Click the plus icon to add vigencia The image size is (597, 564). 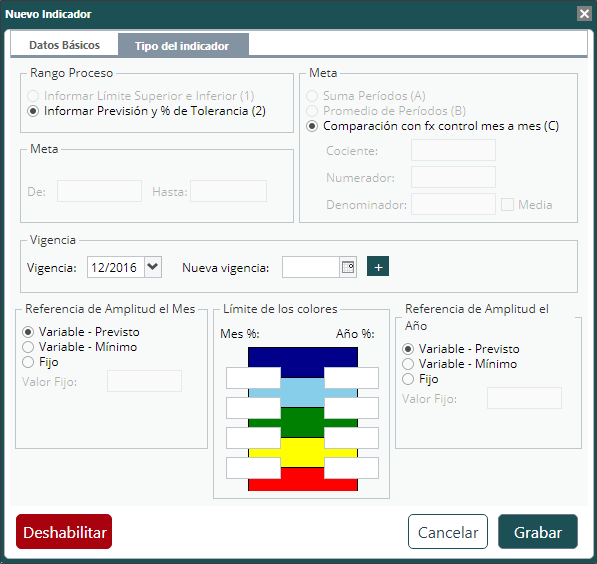click(378, 266)
